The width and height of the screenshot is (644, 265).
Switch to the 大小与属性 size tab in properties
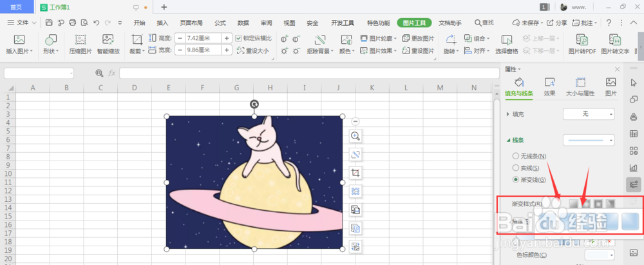(x=580, y=87)
